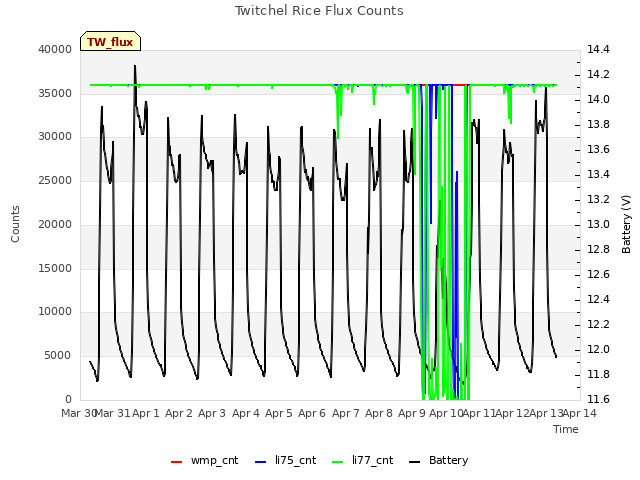
Task: Click the Apr 5 date label
Action: (x=279, y=413)
